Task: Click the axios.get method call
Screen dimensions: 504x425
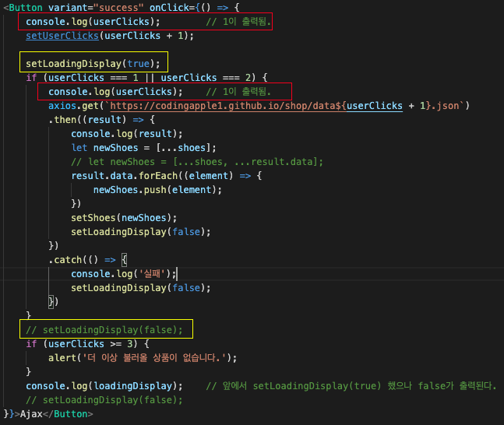Action: pyautogui.click(x=73, y=106)
